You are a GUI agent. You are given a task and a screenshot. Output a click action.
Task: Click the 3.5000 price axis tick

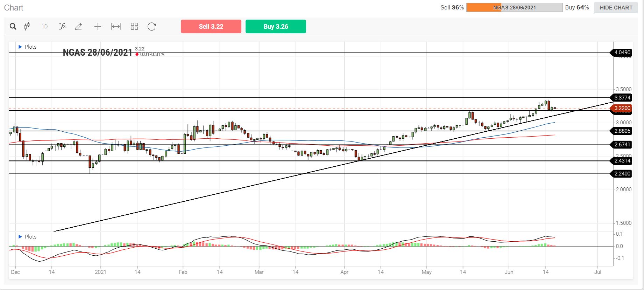624,89
